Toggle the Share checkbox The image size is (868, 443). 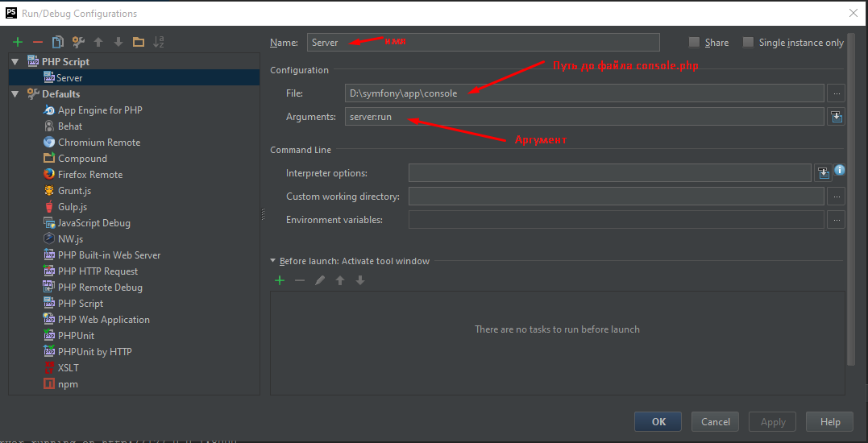click(x=694, y=42)
